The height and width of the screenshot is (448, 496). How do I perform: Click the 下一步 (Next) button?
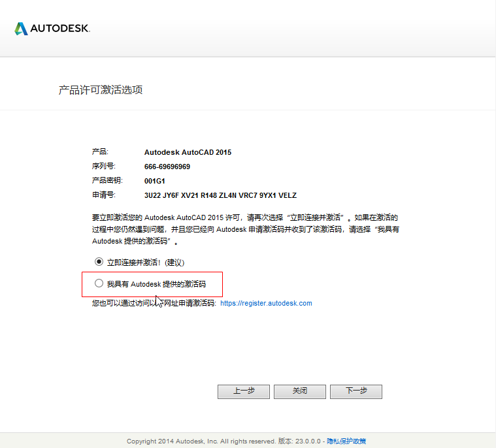(x=356, y=392)
